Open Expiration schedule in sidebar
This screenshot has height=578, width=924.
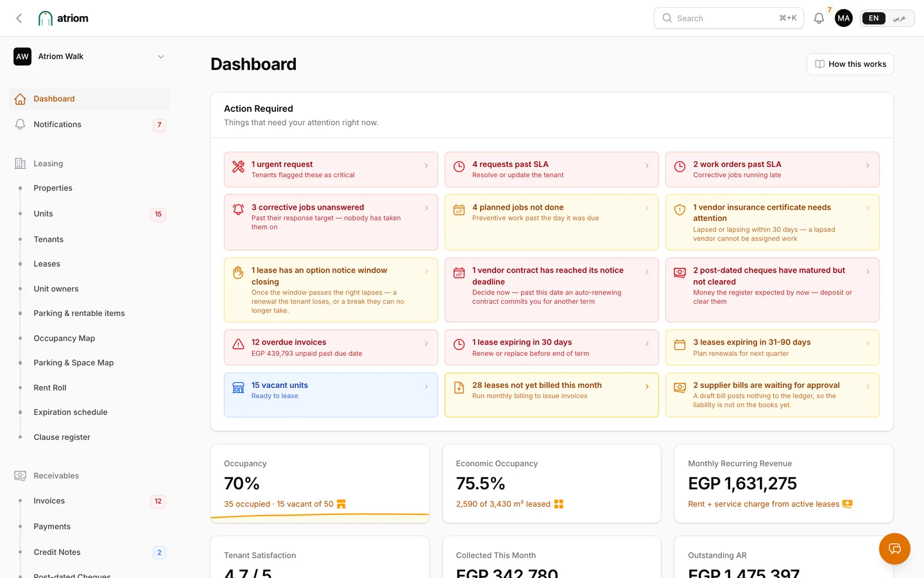(x=90, y=412)
